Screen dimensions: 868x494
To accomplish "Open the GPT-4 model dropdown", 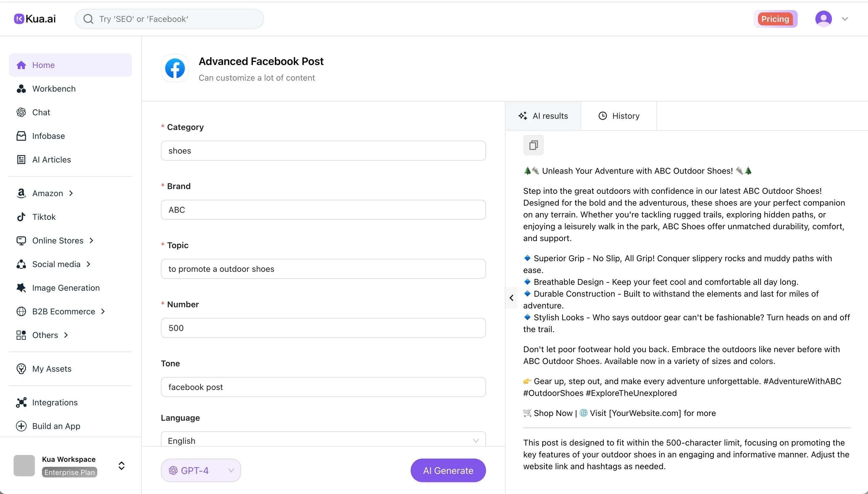I will click(200, 470).
